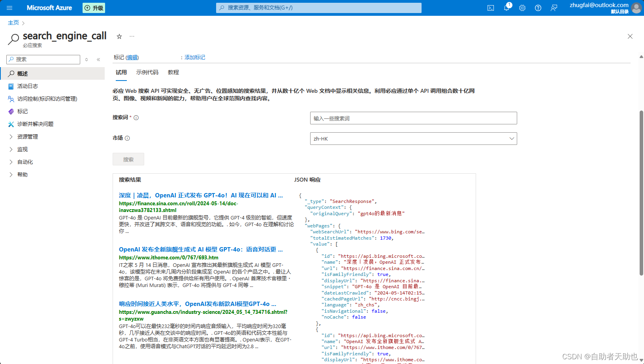This screenshot has height=364, width=644.
Task: Click the "totalEstimatedMatches" JSON line
Action: pos(352,238)
